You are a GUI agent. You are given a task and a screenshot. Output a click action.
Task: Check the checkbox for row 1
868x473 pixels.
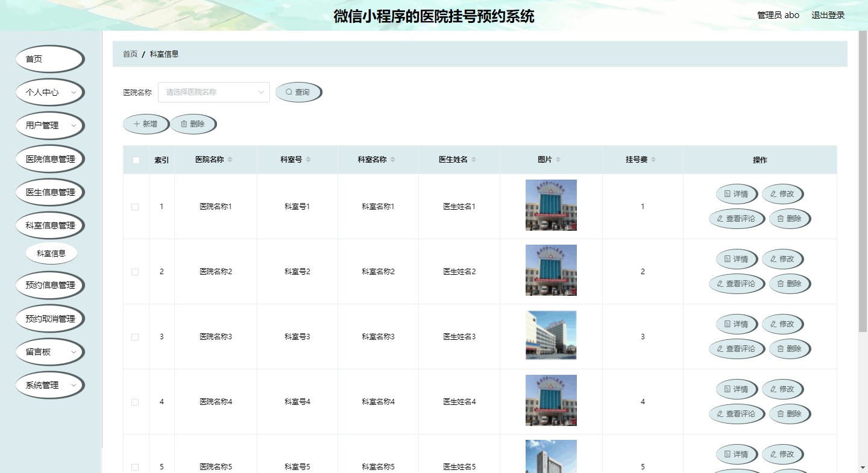(135, 207)
